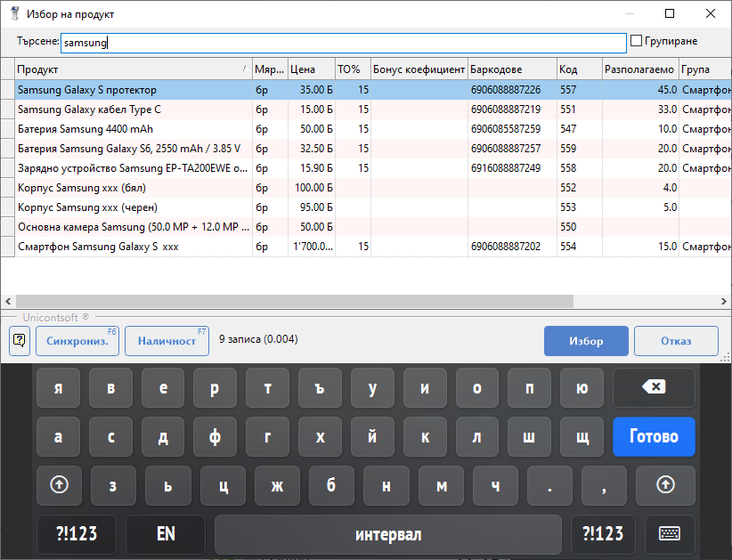Select the Samsung Galaxy кабел Type C row
This screenshot has width=732, height=560.
[134, 110]
